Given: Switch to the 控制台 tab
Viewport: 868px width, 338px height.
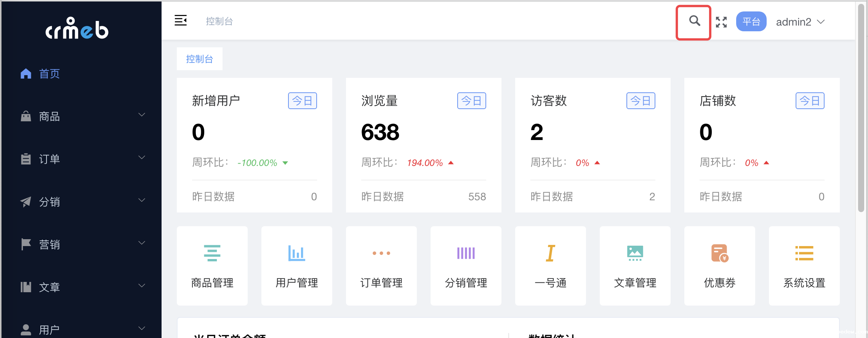Looking at the screenshot, I should point(199,59).
